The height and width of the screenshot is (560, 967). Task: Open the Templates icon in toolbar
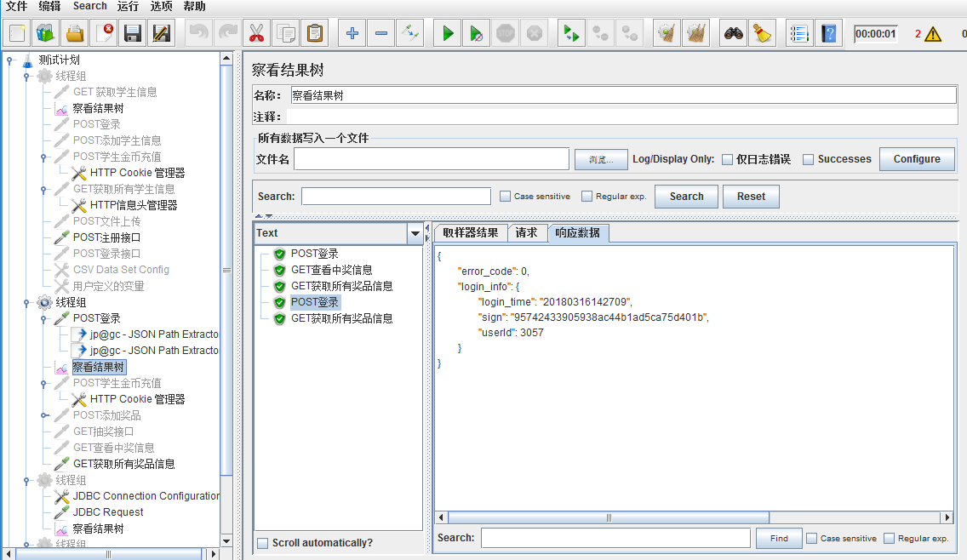(x=46, y=33)
